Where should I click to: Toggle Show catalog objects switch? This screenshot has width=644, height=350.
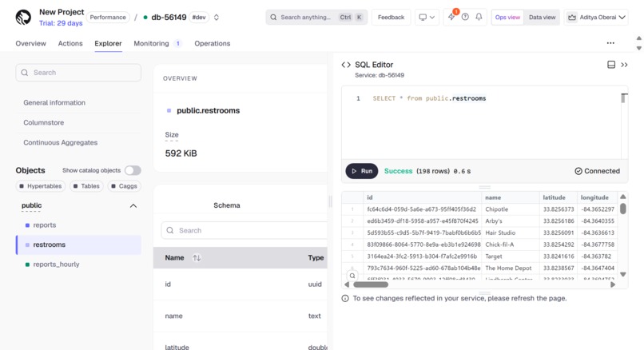[x=133, y=170]
